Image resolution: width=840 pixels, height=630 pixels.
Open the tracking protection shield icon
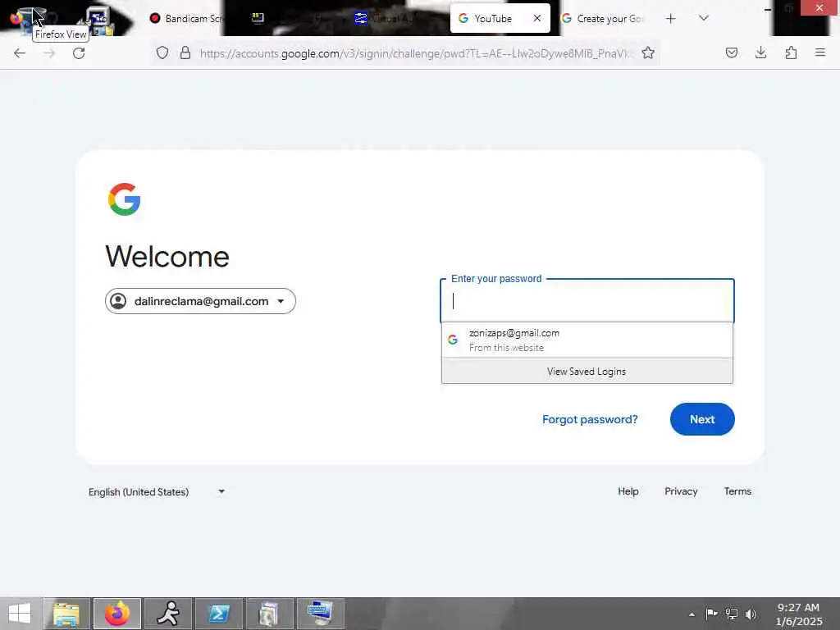(x=162, y=52)
